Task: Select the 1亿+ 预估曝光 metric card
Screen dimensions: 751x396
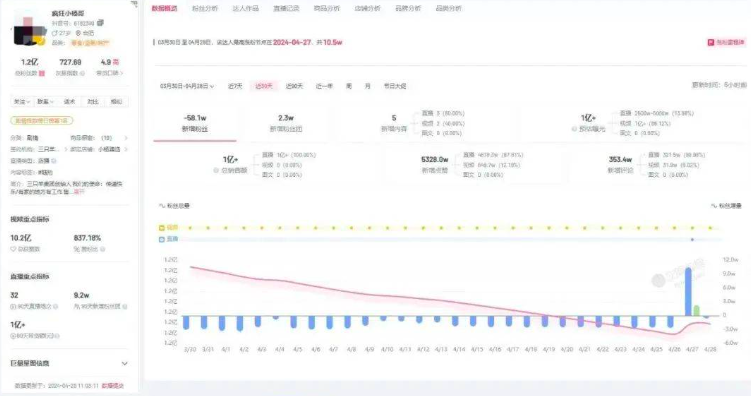Action: pyautogui.click(x=635, y=124)
